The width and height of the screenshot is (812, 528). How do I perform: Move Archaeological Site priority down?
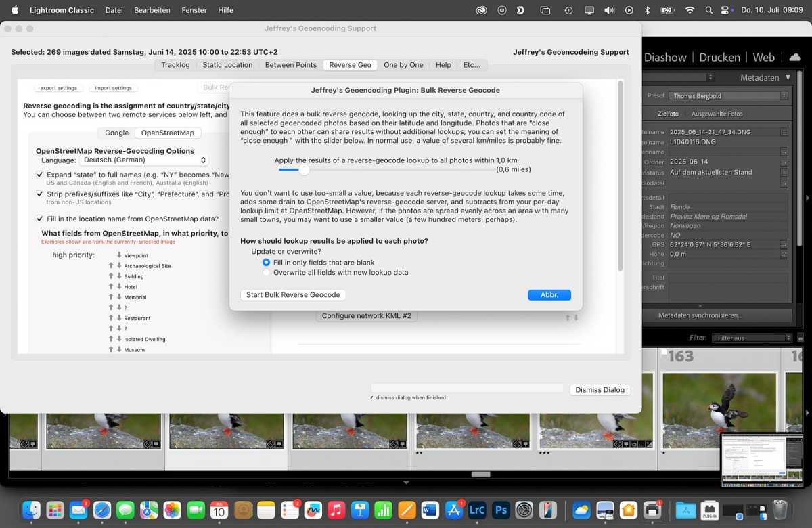pyautogui.click(x=119, y=266)
